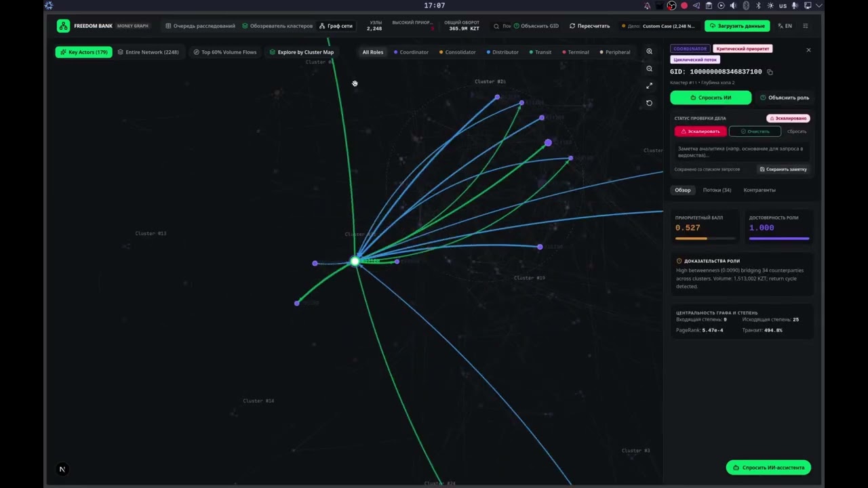The width and height of the screenshot is (868, 488).
Task: Open the hamburger menu in the top bar
Action: point(806,26)
